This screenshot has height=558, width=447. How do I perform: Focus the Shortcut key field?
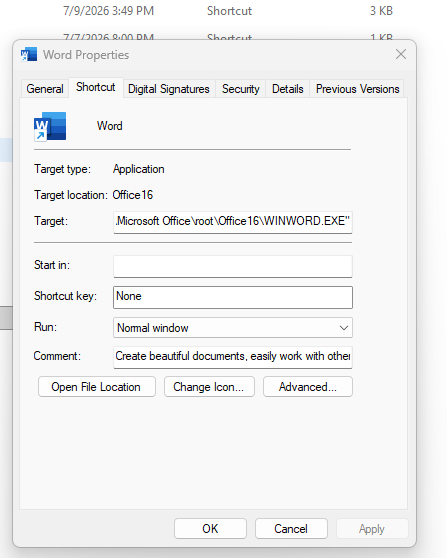(x=233, y=297)
